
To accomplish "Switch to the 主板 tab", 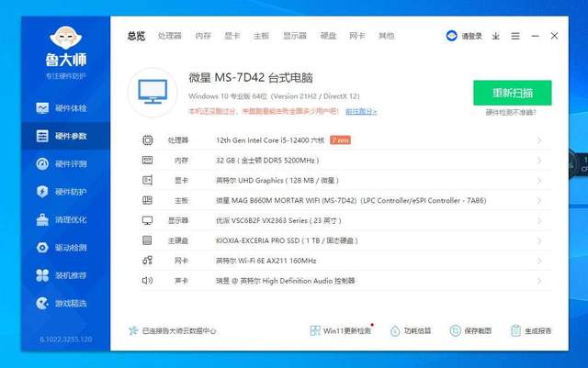I will click(261, 36).
